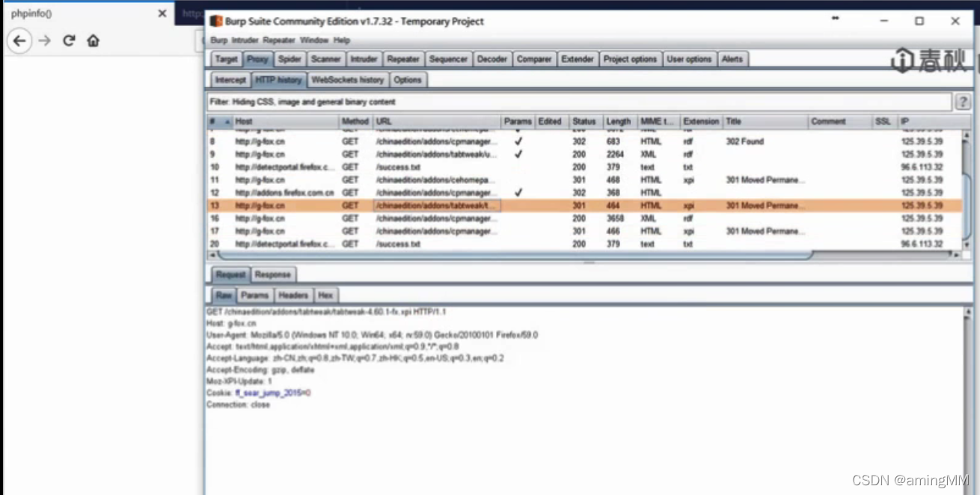Select history row 17 with length 466
Screen dimensions: 980x495
coord(583,231)
